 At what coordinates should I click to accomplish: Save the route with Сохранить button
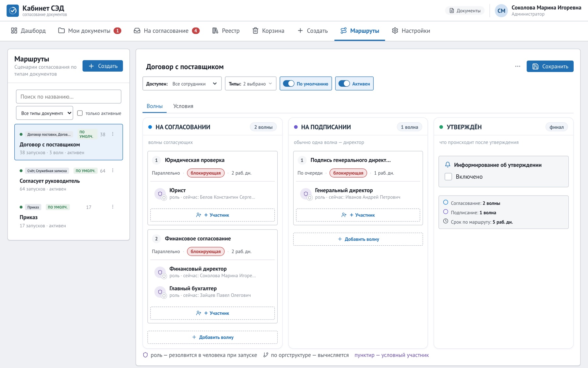[x=550, y=66]
